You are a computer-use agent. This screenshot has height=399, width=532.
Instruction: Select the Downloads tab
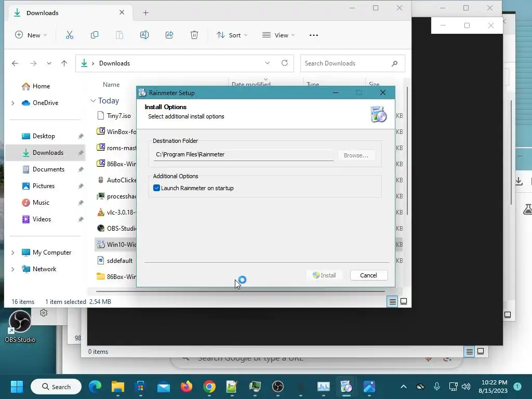pyautogui.click(x=70, y=13)
